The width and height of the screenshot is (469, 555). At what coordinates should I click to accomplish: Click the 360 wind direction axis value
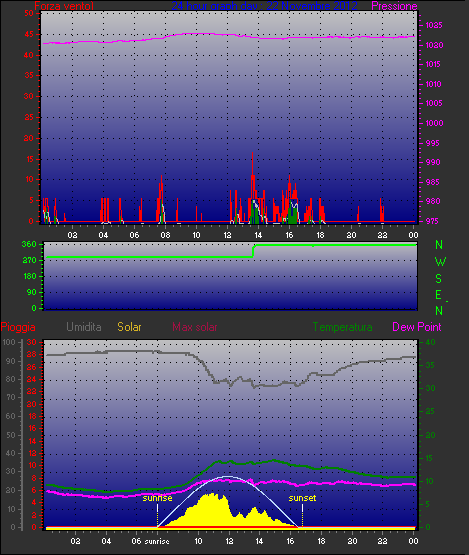point(29,244)
